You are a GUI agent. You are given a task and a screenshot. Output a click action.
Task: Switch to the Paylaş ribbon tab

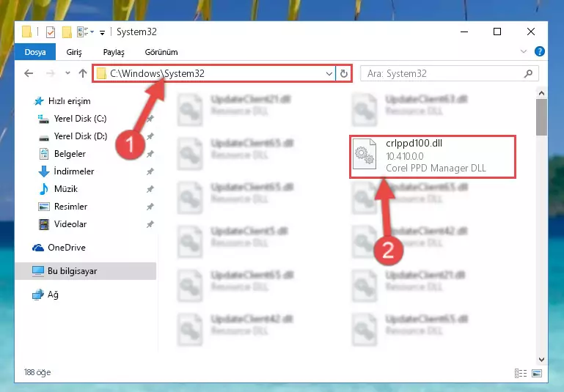click(114, 52)
